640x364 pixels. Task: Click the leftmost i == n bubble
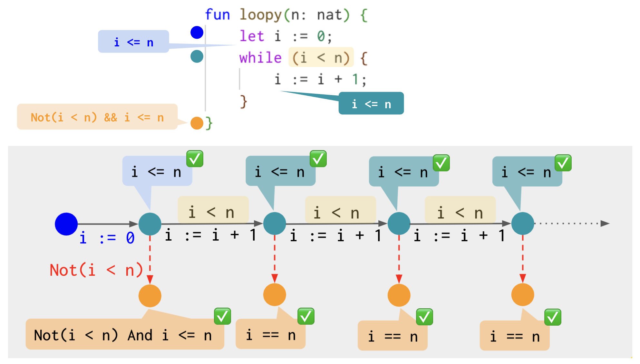[x=270, y=336]
